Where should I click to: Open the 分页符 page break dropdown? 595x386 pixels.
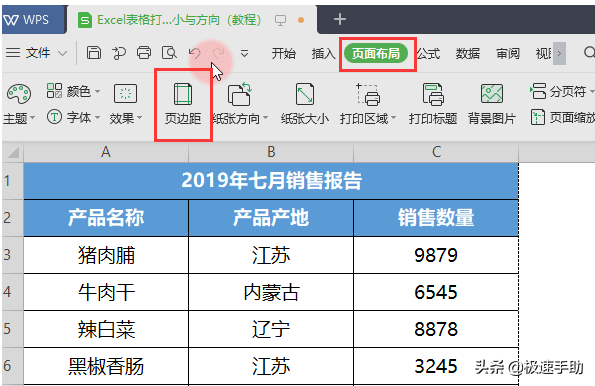(562, 91)
